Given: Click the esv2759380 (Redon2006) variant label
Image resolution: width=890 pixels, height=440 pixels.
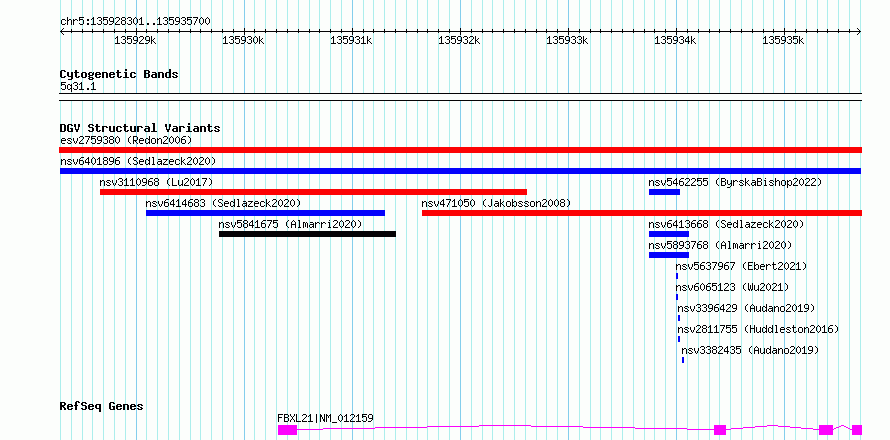Looking at the screenshot, I should [126, 140].
